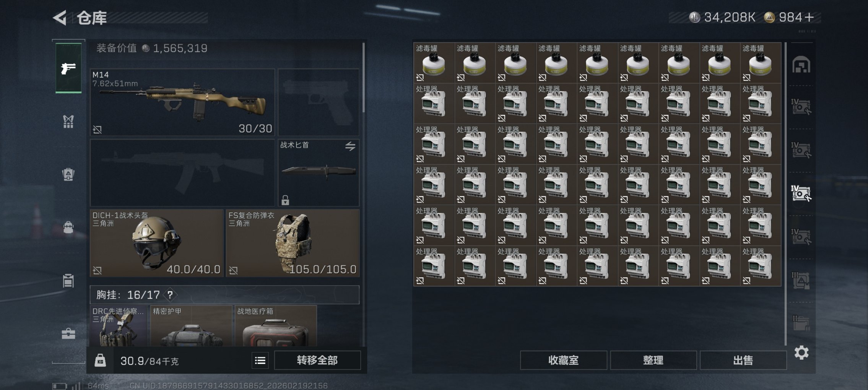Click the settings gear icon
This screenshot has width=868, height=390.
coord(801,353)
